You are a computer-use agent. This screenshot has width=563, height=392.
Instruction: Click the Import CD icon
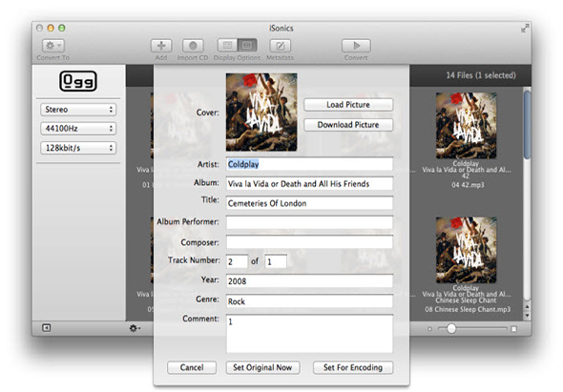click(x=193, y=46)
